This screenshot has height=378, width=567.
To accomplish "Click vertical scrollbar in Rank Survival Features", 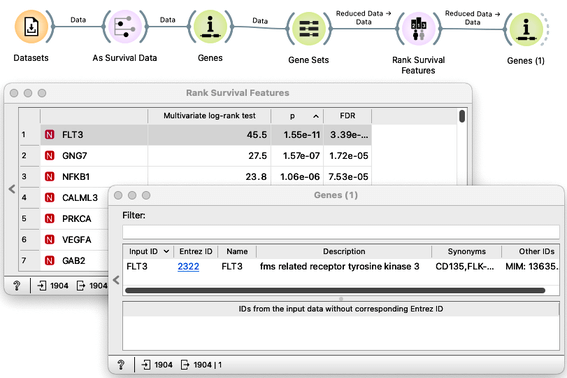I will (462, 116).
